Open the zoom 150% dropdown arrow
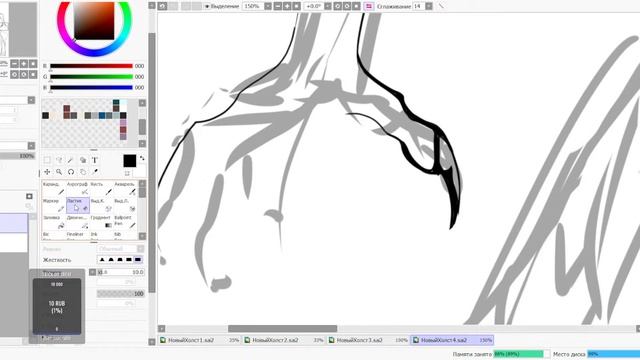 pos(268,6)
